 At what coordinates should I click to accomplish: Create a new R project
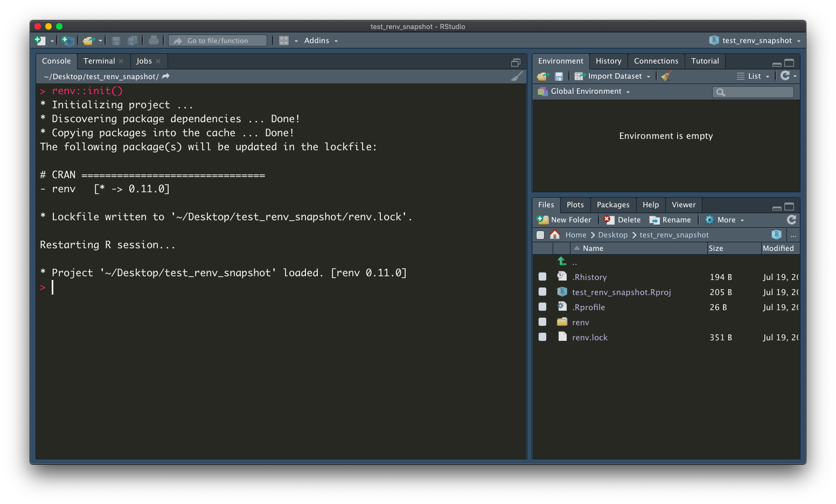tap(68, 40)
